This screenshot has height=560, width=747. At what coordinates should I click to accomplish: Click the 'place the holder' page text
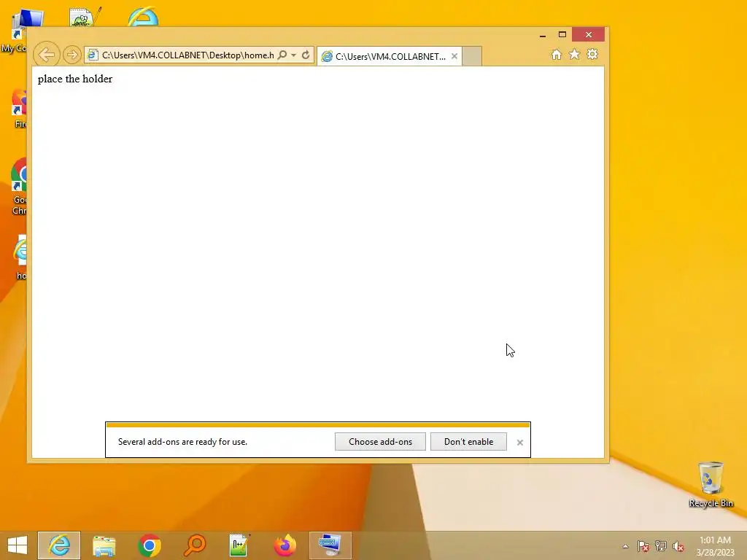[x=75, y=79]
